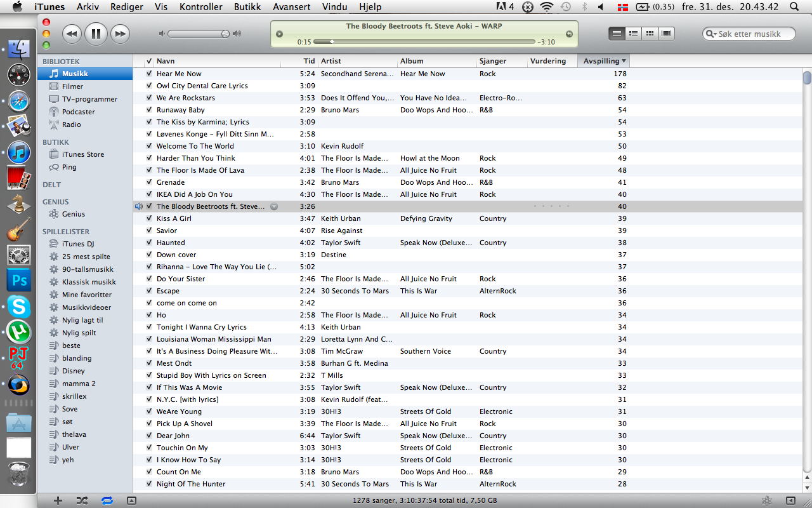Open the Butikk menu
This screenshot has width=812, height=508.
coord(247,7)
